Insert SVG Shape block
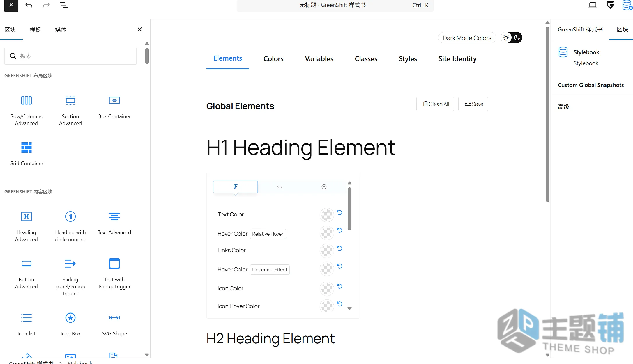 (x=114, y=324)
